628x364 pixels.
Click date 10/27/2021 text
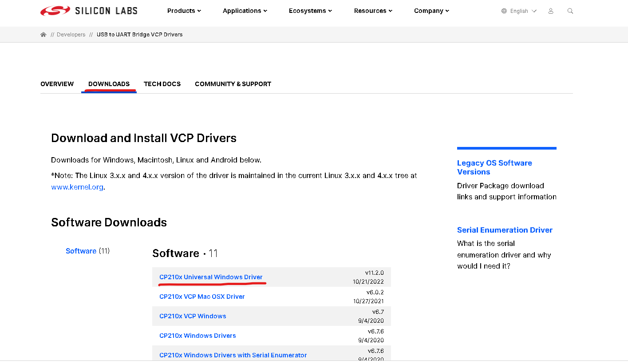[368, 301]
